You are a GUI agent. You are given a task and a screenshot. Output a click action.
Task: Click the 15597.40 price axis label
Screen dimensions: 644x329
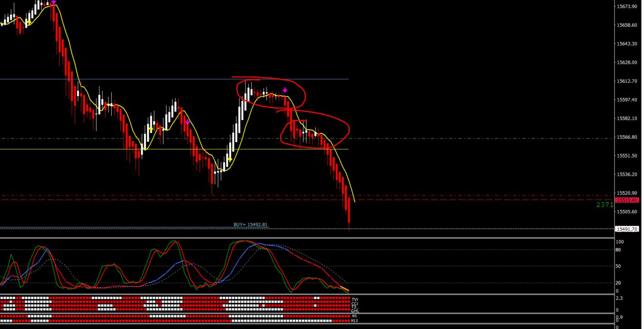point(626,100)
